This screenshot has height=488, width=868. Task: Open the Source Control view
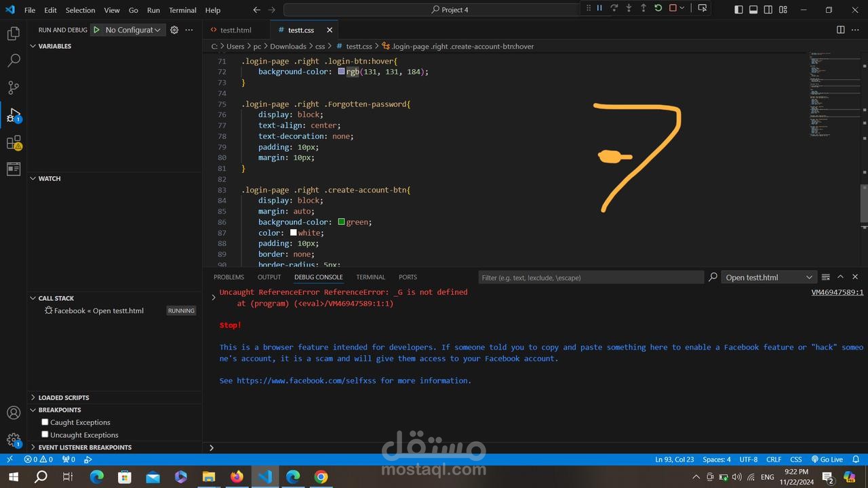click(x=14, y=87)
